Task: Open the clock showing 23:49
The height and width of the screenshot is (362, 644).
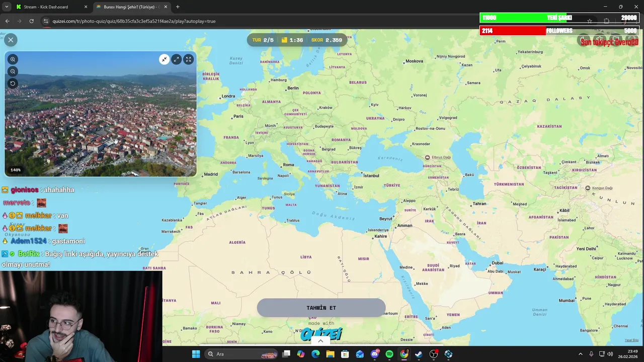Action: pyautogui.click(x=628, y=354)
